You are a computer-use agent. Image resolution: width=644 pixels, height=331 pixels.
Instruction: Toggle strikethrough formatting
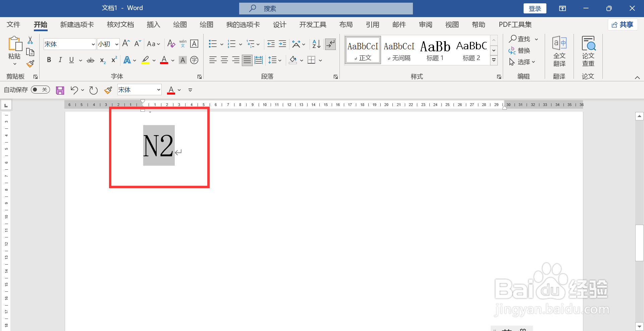coord(91,60)
